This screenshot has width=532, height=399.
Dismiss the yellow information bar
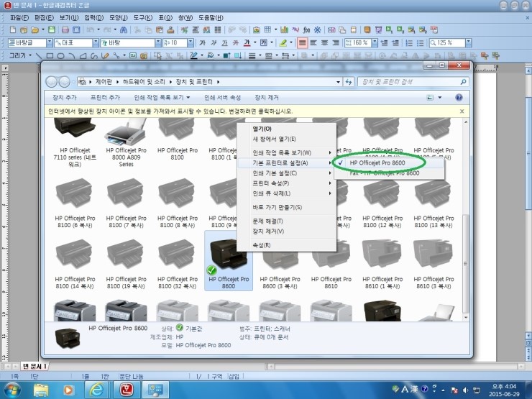point(462,111)
